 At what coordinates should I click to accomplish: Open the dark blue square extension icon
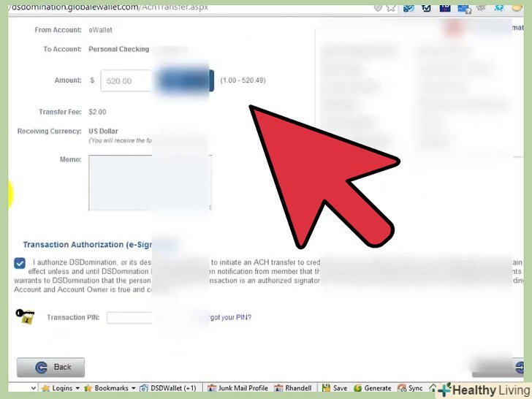(x=445, y=7)
